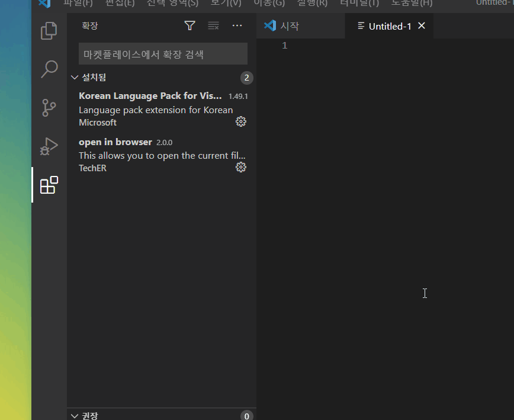
Task: Click the filter extensions funnel icon
Action: [190, 25]
